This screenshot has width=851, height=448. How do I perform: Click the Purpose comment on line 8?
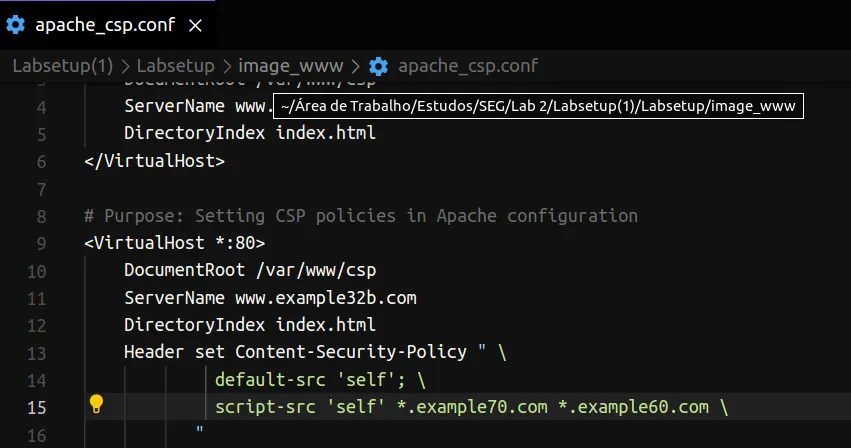click(x=361, y=216)
